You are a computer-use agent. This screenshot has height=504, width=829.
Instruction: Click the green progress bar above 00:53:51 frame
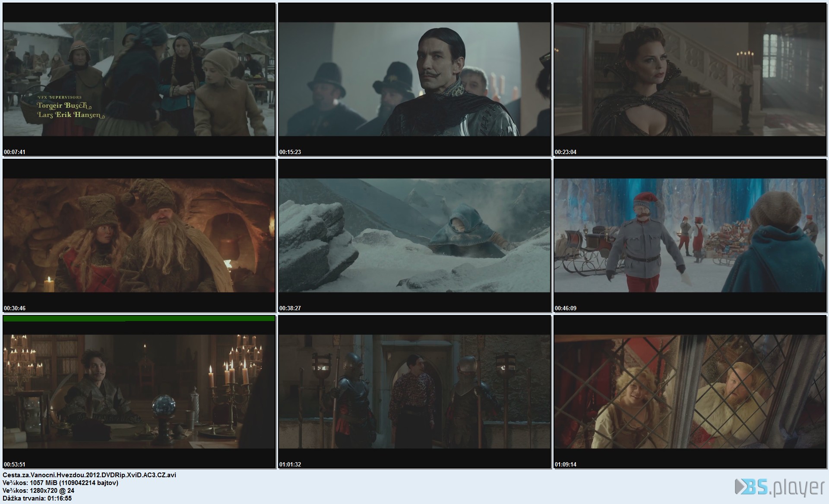point(139,318)
